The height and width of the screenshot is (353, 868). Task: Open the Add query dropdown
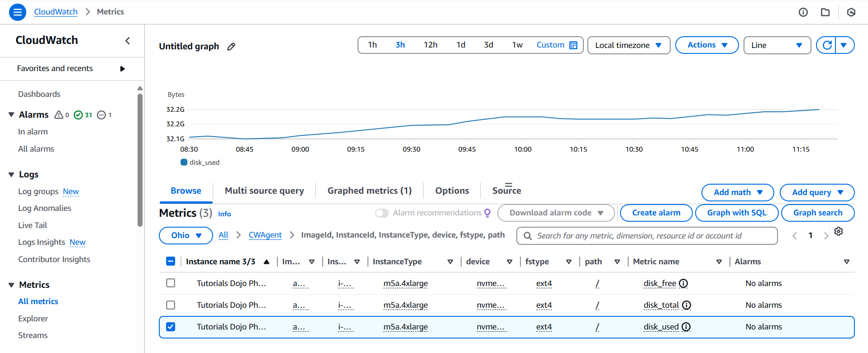click(817, 192)
